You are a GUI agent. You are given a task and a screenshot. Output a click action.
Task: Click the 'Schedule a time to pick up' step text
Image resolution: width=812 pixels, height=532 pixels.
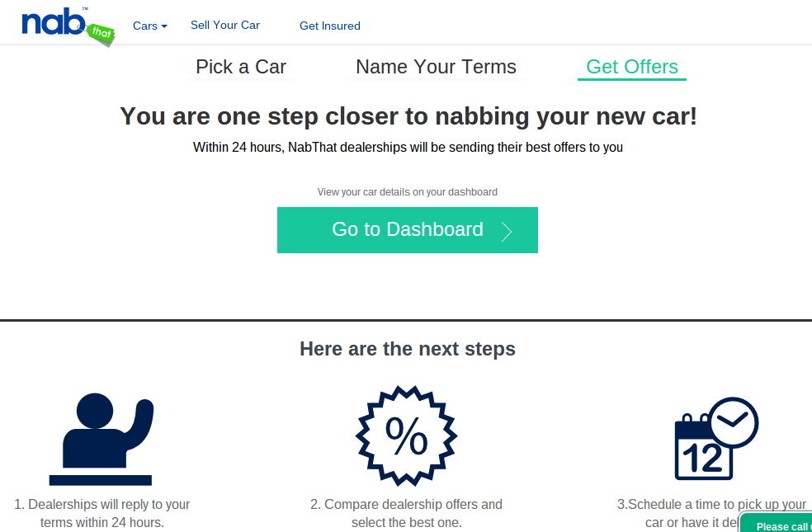(712, 513)
